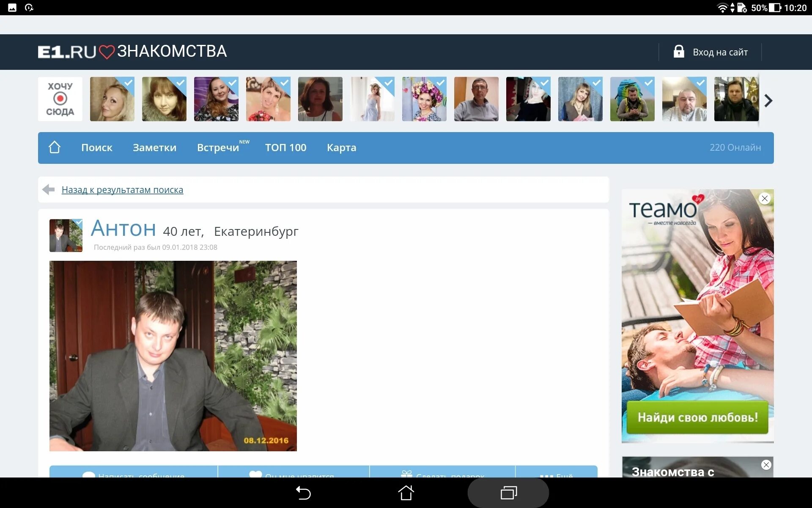Viewport: 812px width, 508px height.
Task: Select the ТОП 100 tab in navigation
Action: pyautogui.click(x=285, y=147)
